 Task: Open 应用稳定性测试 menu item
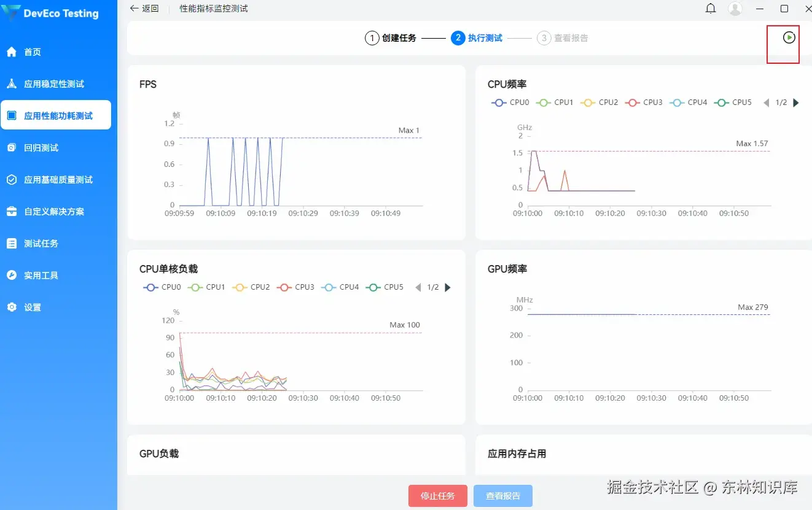[56, 84]
